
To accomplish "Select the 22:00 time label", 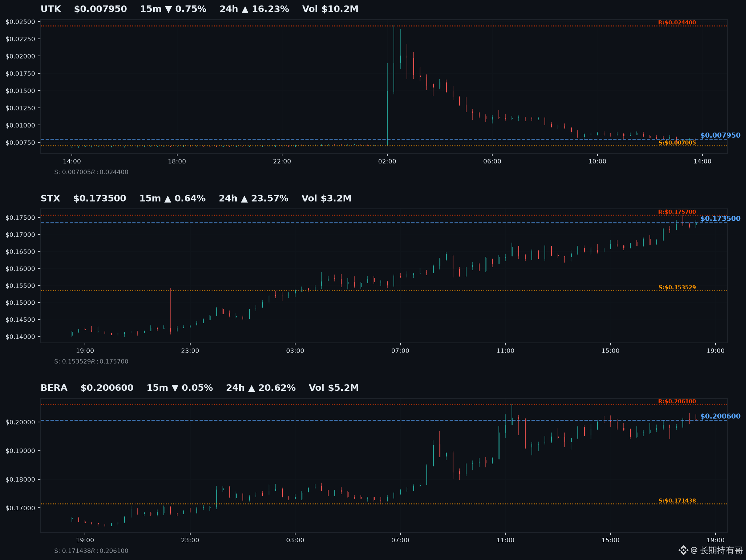I will (282, 162).
